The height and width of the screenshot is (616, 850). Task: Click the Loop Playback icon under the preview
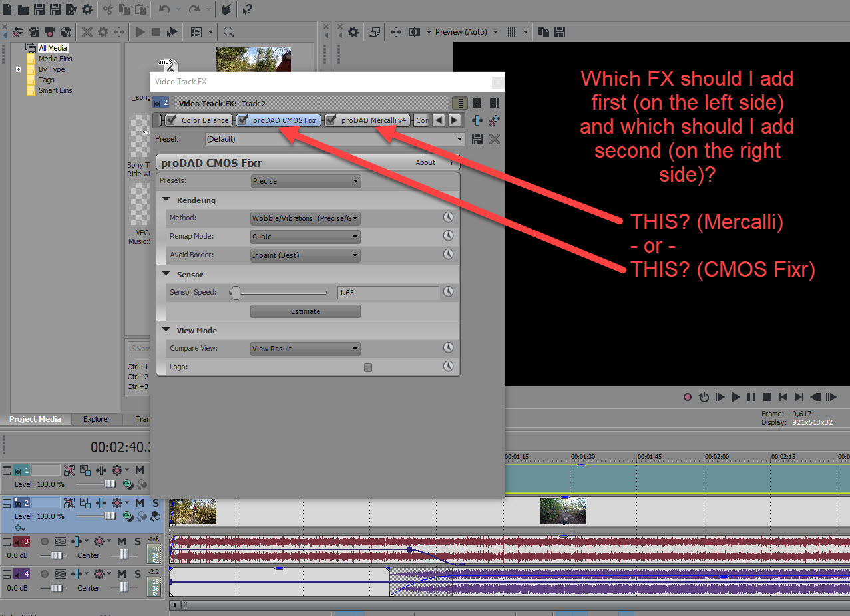pyautogui.click(x=704, y=397)
